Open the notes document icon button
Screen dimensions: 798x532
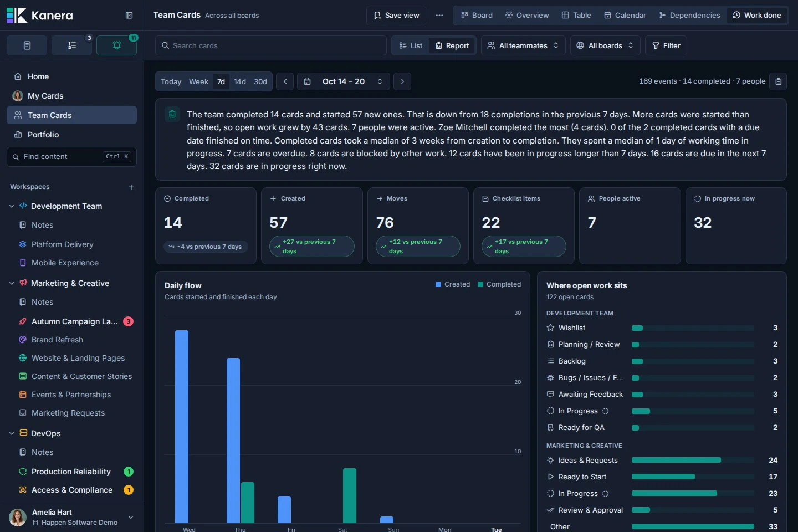[x=27, y=45]
